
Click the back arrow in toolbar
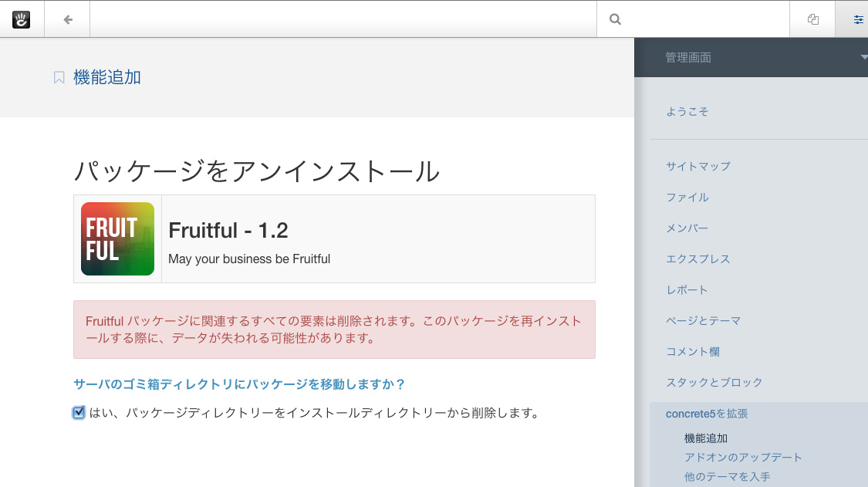(x=68, y=20)
